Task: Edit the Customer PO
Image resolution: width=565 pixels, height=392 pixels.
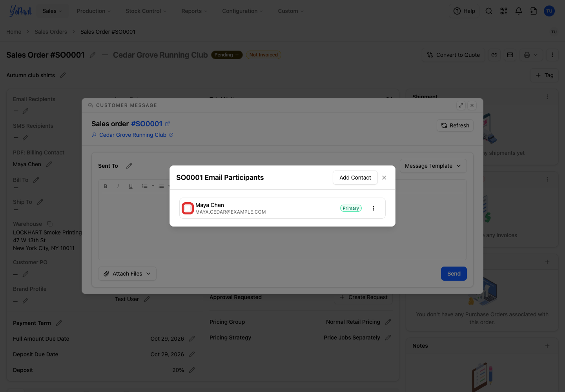Action: tap(26, 274)
